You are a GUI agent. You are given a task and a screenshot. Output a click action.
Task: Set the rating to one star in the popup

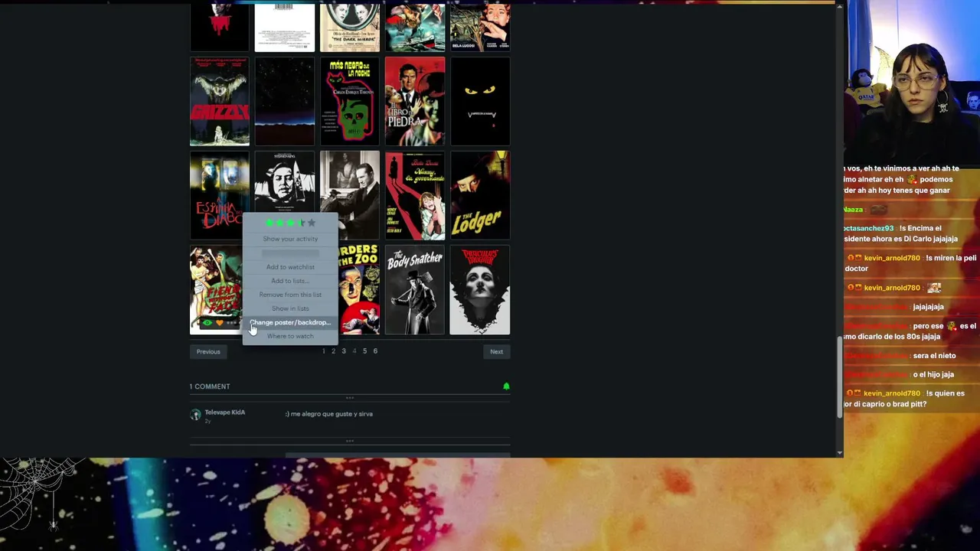[x=269, y=223]
